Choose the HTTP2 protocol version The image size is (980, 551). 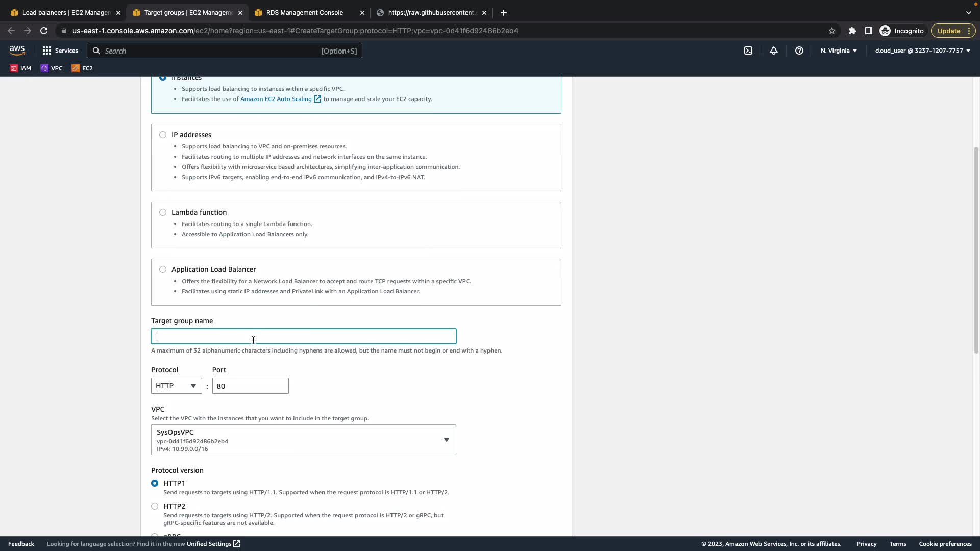pyautogui.click(x=155, y=506)
